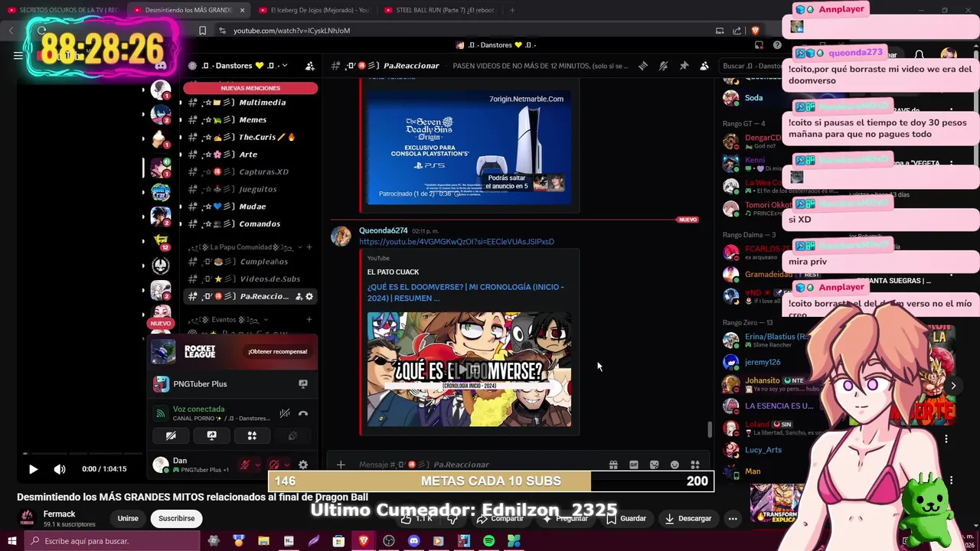This screenshot has width=980, height=551.
Task: Click Unirse button
Action: tap(128, 518)
